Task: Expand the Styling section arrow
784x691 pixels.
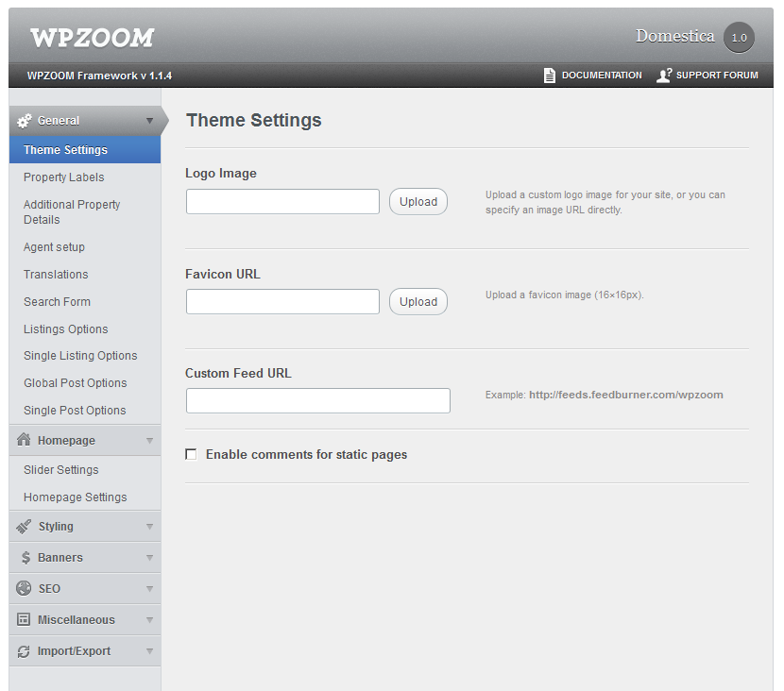Action: pos(149,527)
